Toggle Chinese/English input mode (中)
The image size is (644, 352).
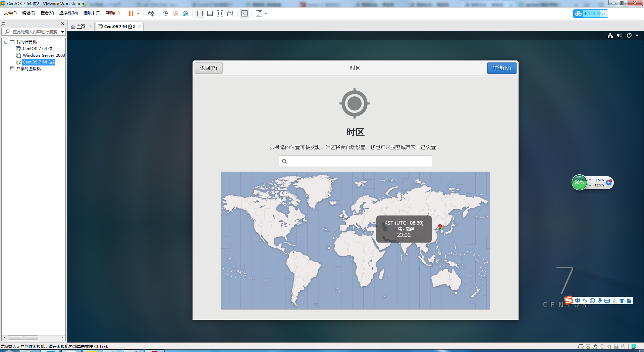578,301
